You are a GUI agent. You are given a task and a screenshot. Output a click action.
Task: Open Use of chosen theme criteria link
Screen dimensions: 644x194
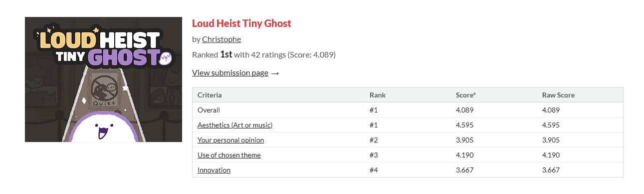click(229, 155)
